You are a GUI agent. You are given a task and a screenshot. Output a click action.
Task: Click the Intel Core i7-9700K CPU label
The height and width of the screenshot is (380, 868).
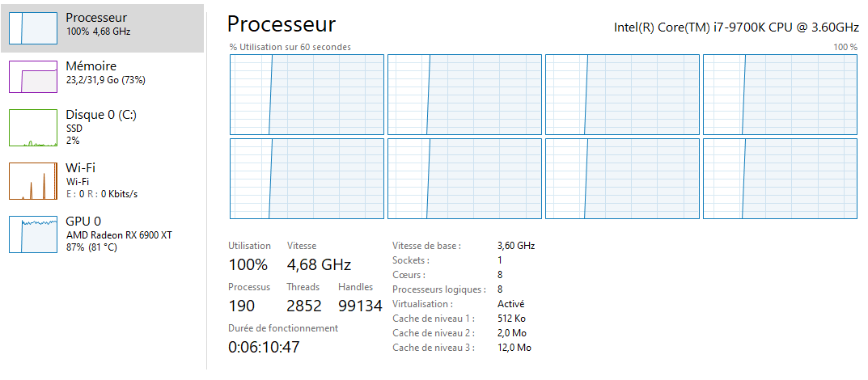click(735, 27)
